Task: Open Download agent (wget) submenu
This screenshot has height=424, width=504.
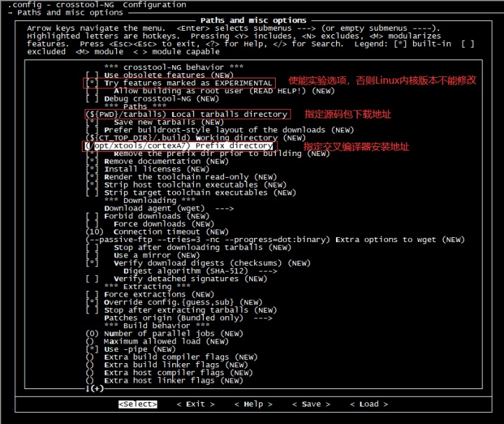Action: tap(169, 209)
